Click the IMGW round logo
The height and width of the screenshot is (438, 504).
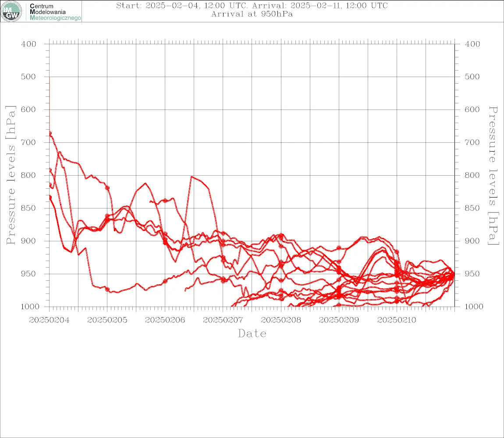11,11
